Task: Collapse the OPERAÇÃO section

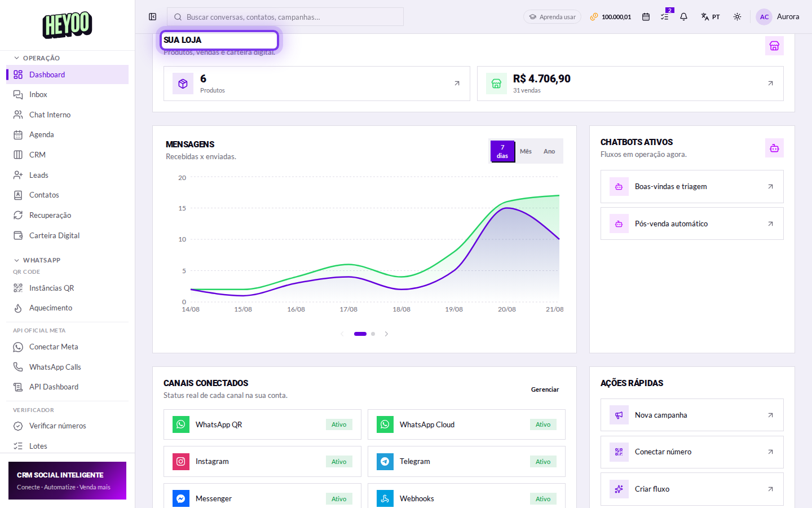Action: 37,58
